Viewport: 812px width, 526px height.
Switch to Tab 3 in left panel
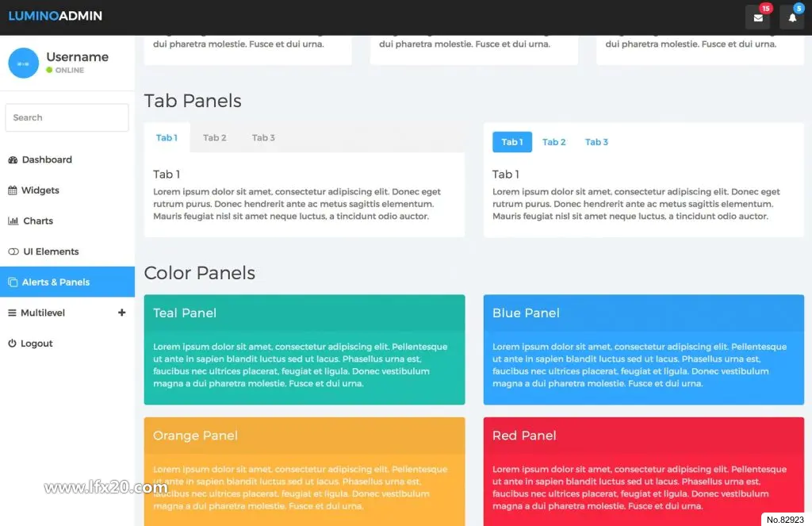(263, 138)
